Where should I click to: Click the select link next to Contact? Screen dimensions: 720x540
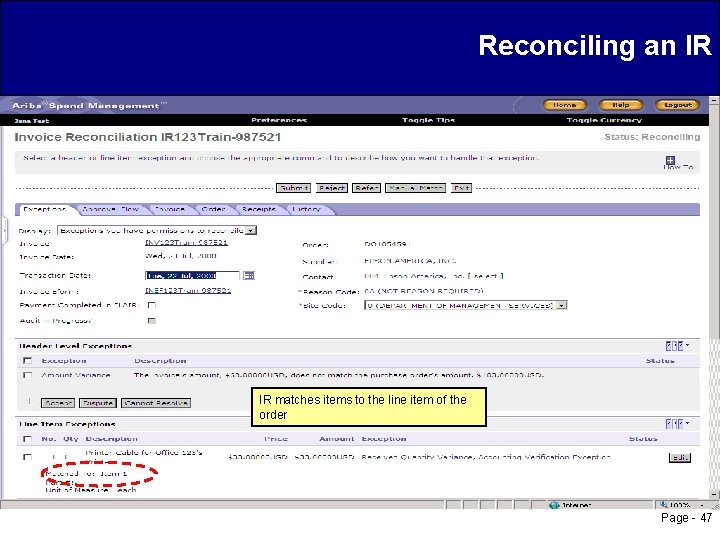tap(488, 276)
